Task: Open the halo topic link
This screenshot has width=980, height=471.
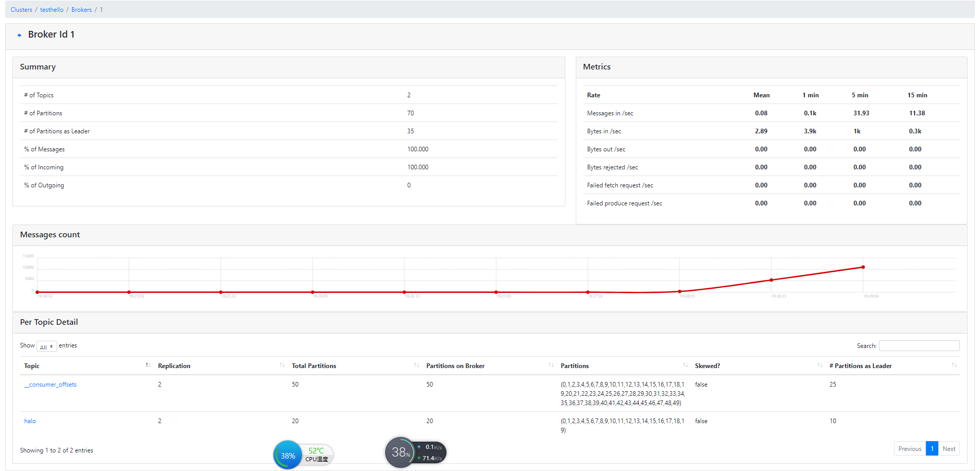Action: tap(30, 421)
